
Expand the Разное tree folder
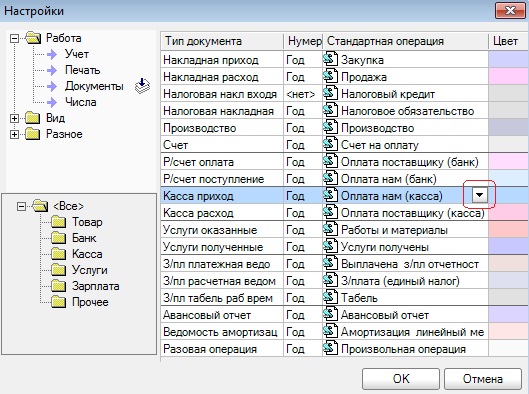pyautogui.click(x=14, y=134)
